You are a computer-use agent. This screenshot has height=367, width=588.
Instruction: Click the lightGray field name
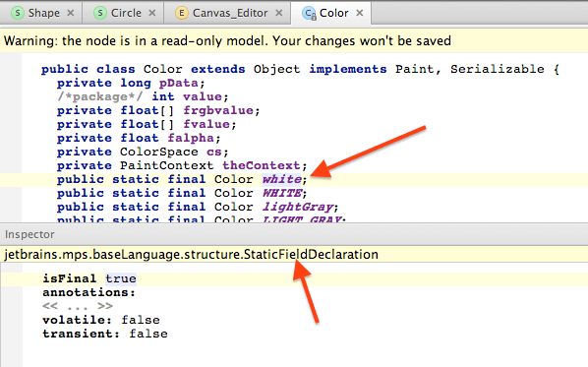pos(298,208)
